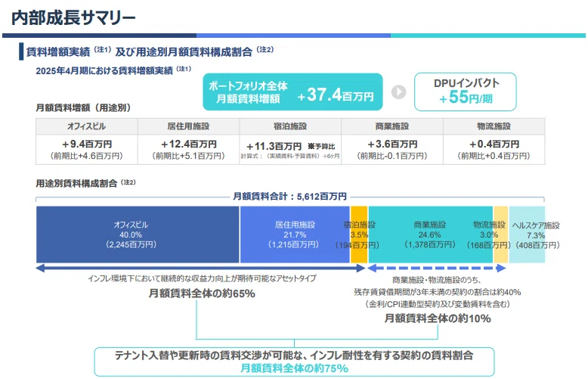Click the 月額賃料合計：5,612百万円 label
The image size is (588, 379).
coord(290,196)
